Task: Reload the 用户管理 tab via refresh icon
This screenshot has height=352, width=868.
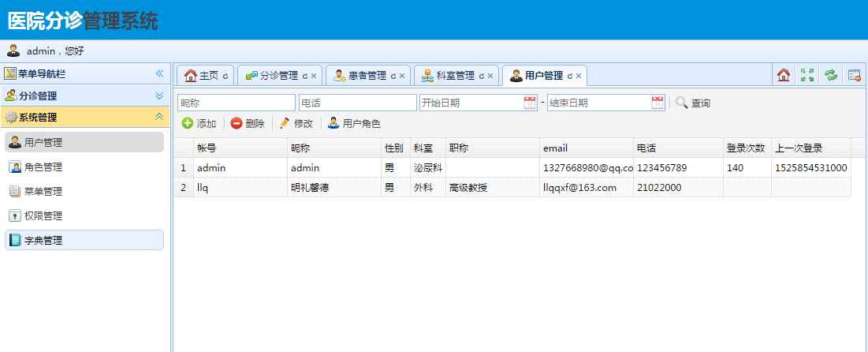Action: [x=570, y=76]
